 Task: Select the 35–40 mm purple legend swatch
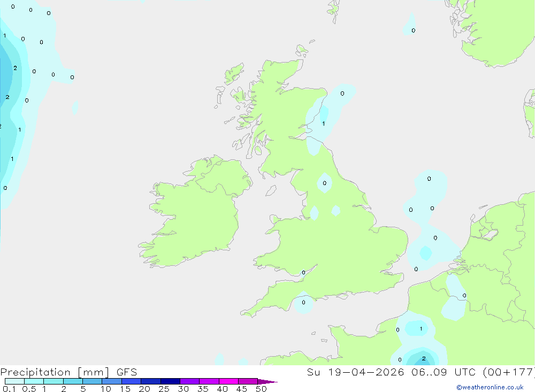(x=209, y=381)
